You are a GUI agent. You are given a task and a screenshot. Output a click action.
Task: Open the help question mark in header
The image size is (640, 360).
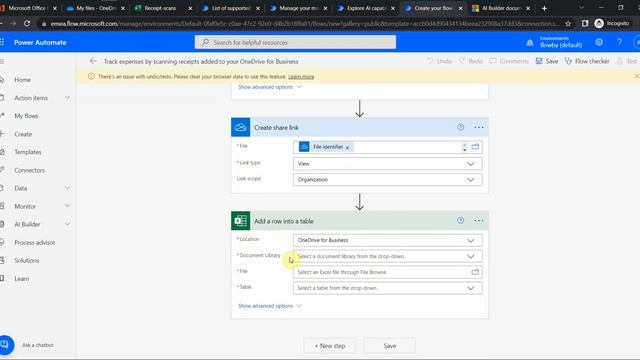click(x=620, y=42)
